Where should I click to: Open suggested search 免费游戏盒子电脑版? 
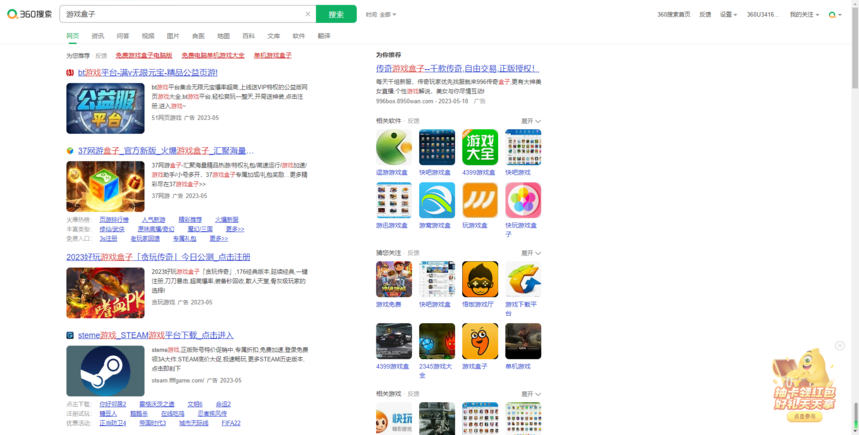144,55
